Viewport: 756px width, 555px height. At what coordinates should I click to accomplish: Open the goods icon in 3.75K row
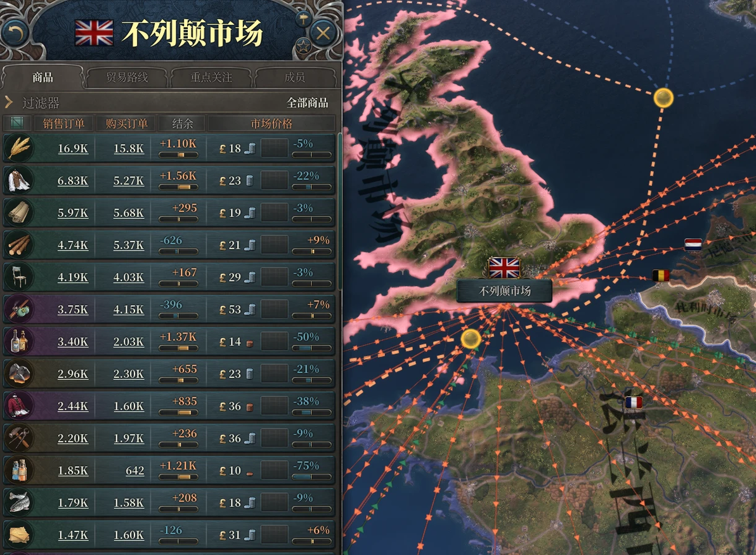click(19, 309)
